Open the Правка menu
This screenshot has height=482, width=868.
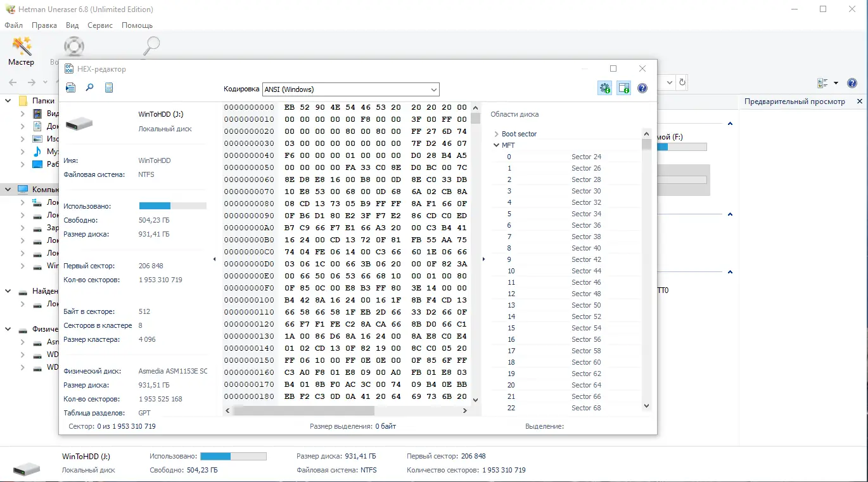[x=44, y=25]
